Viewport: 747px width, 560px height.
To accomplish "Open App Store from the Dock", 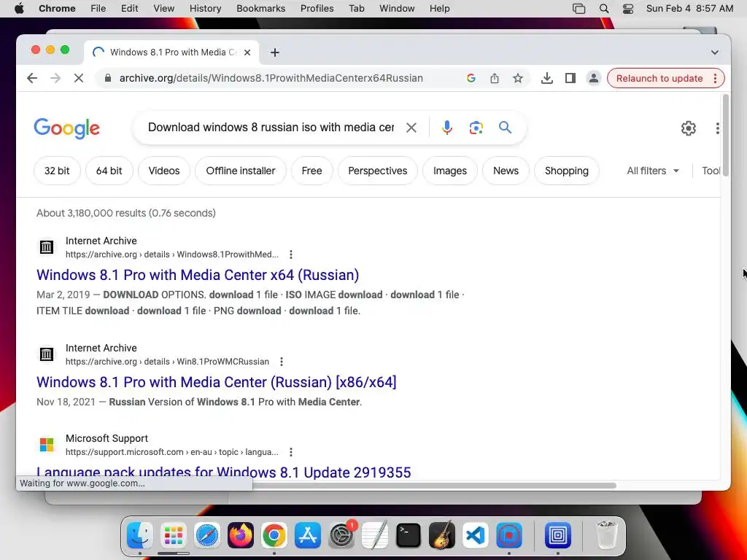I will click(308, 535).
